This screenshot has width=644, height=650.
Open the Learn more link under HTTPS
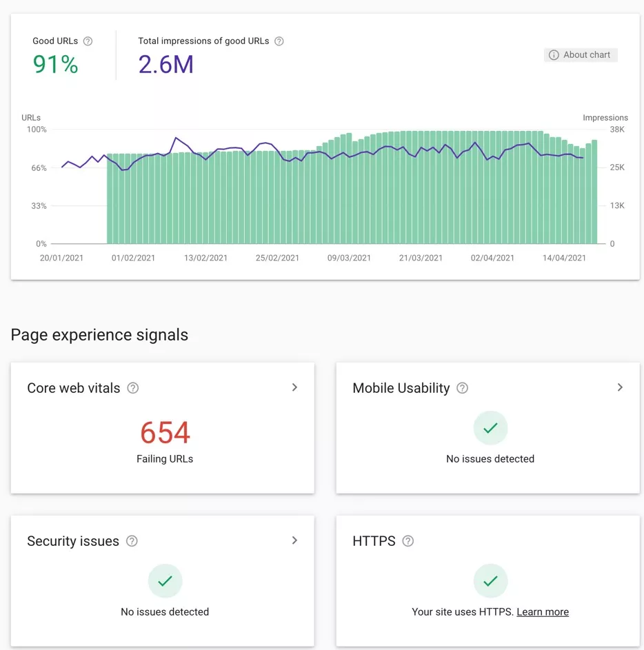click(542, 611)
